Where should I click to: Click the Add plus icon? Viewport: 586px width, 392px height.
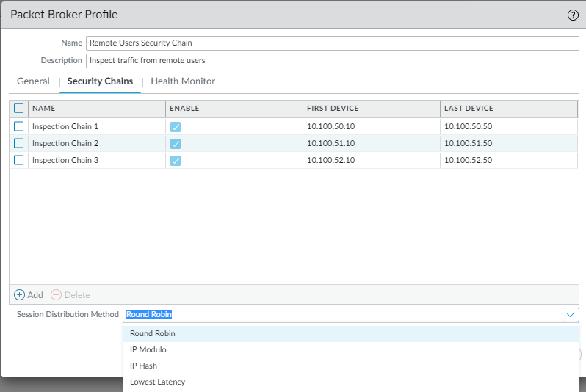[x=20, y=294]
